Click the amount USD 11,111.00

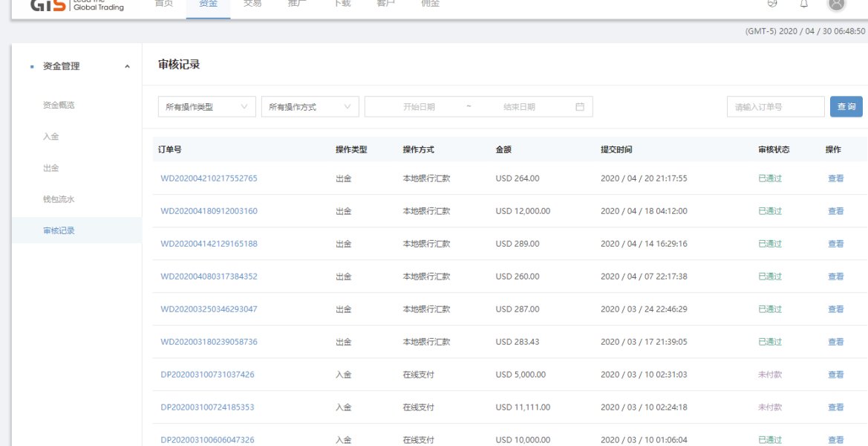523,407
